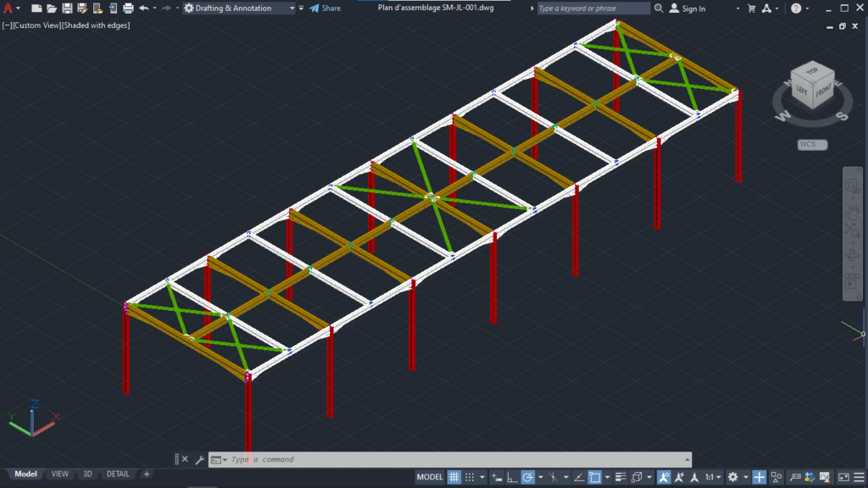This screenshot has width=868, height=488.
Task: Open the Undo history dropdown arrow
Action: [x=154, y=8]
